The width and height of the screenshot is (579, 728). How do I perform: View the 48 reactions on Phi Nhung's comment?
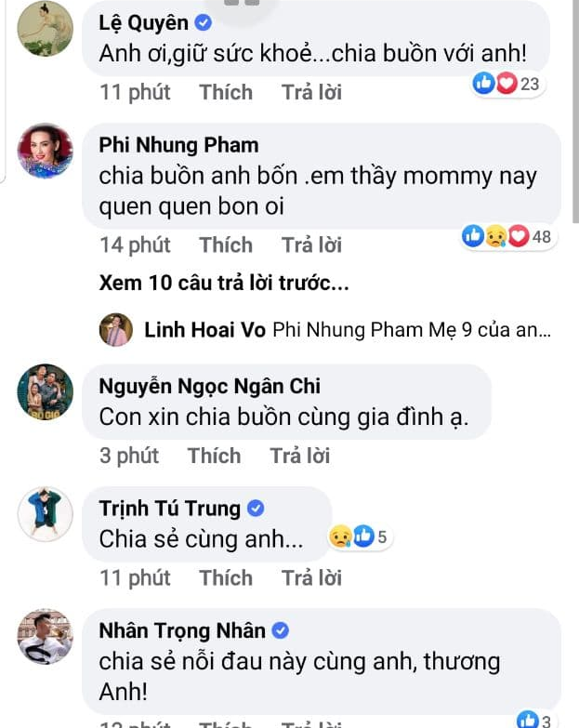[x=507, y=237]
